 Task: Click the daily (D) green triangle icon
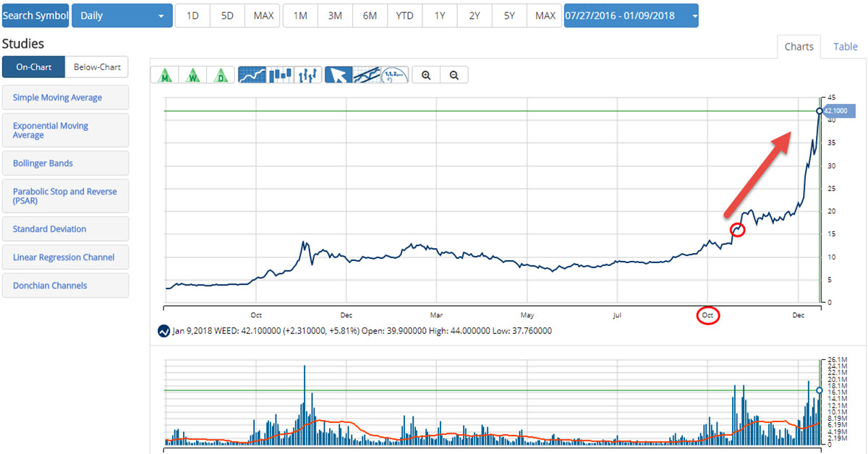221,74
